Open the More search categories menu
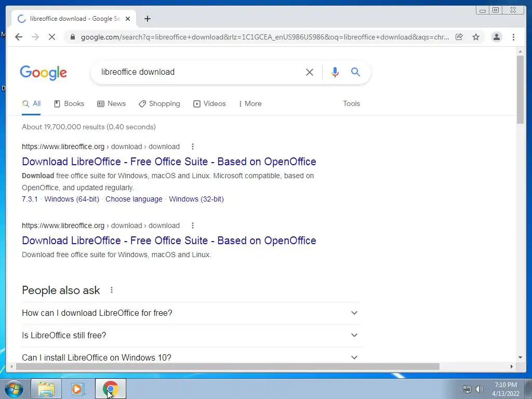Screen dimensions: 532x399 250,104
